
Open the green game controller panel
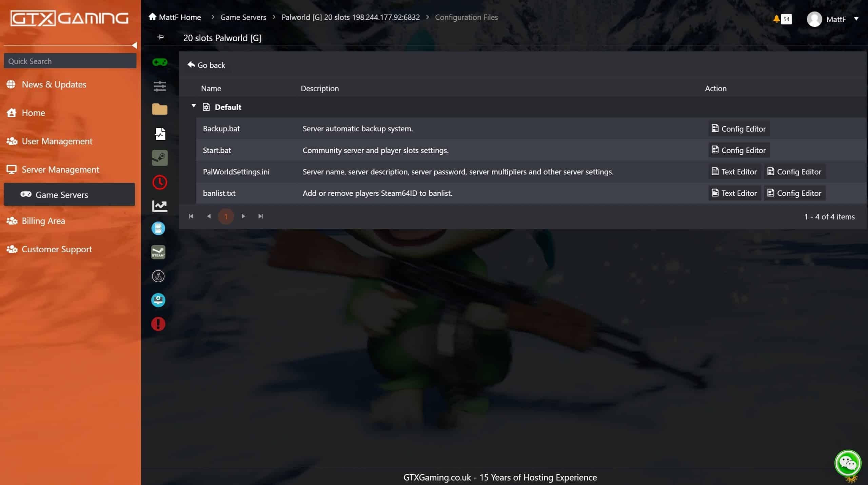click(159, 62)
